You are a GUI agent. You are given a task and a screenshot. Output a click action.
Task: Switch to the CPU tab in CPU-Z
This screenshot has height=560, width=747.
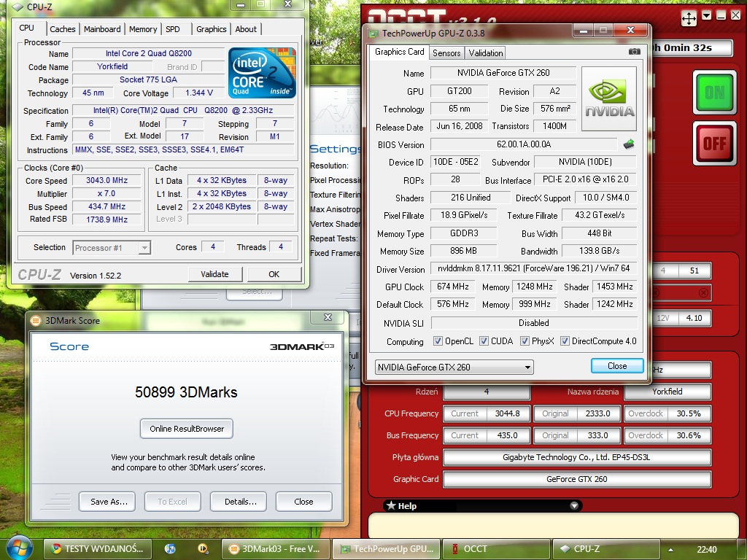tap(27, 28)
